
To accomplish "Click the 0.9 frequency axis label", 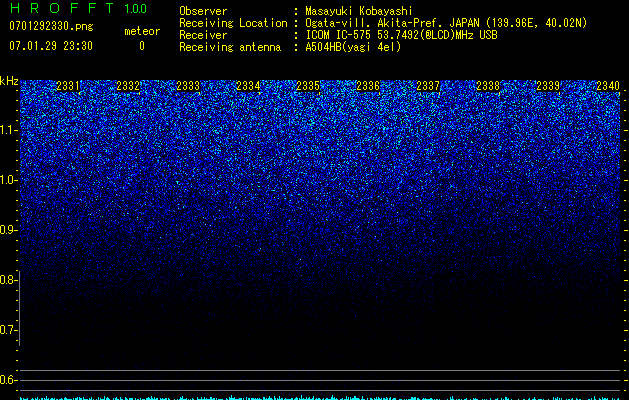I will [x=9, y=230].
